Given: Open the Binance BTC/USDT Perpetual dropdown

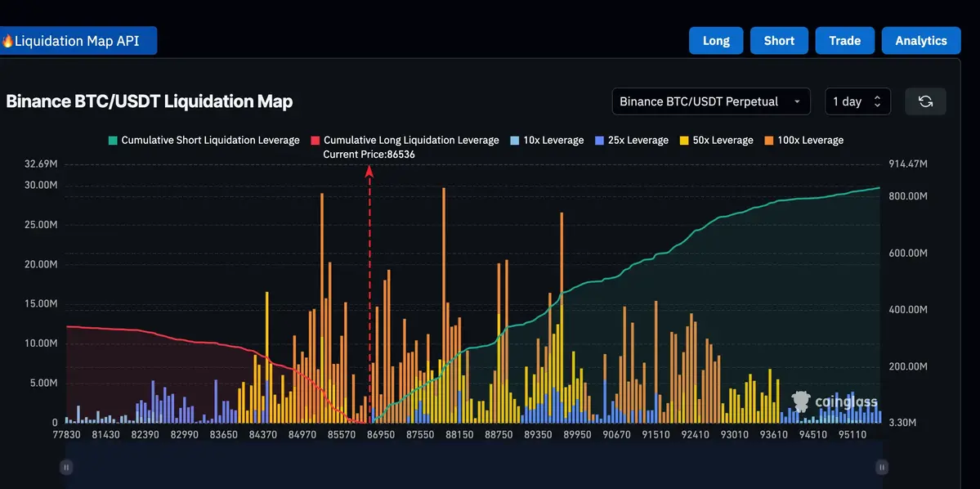Looking at the screenshot, I should [x=709, y=101].
